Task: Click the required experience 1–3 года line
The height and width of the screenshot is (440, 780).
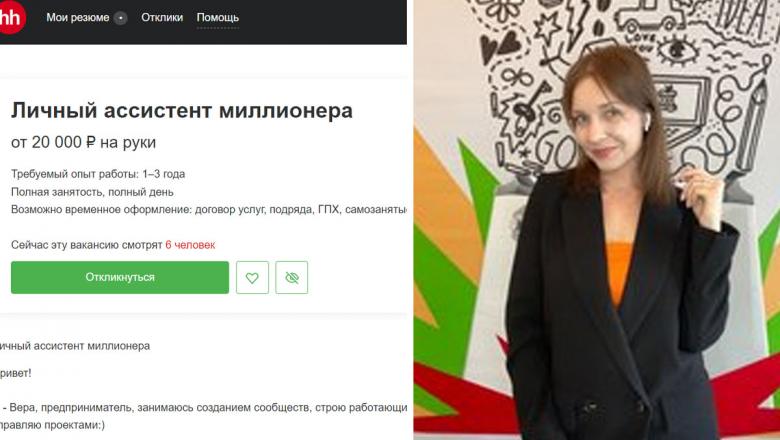Action: tap(98, 174)
